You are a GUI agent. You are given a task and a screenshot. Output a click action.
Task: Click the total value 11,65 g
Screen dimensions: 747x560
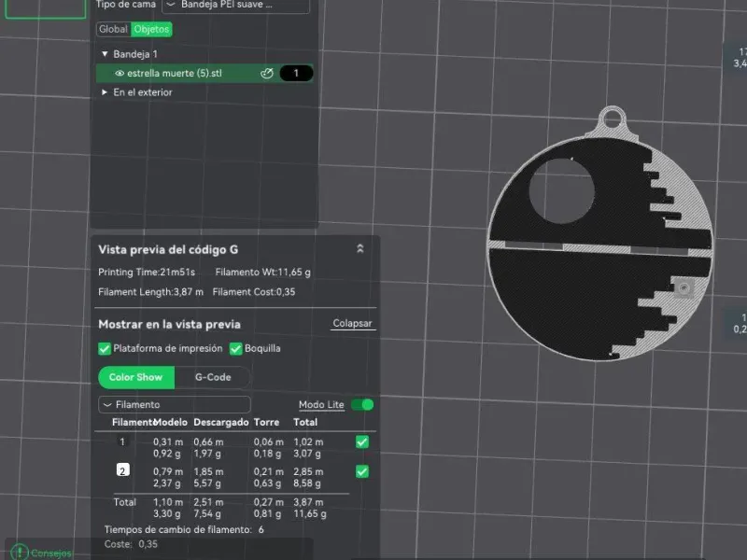[x=310, y=514]
